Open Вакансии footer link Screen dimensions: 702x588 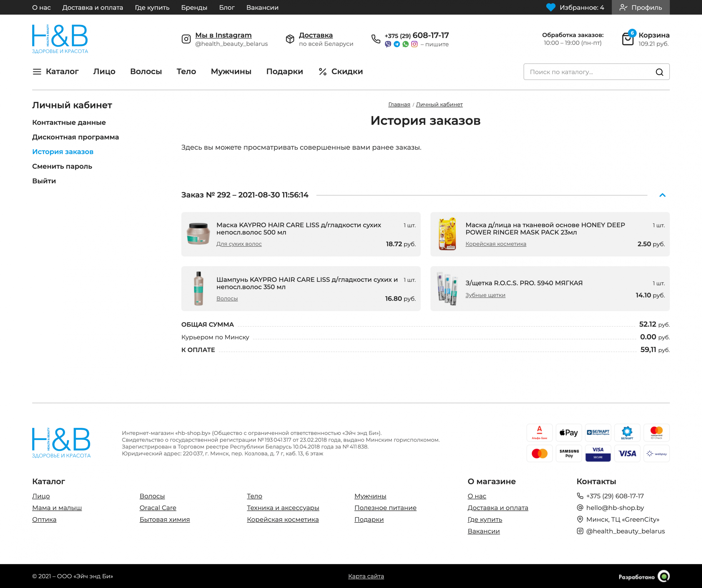(x=483, y=531)
